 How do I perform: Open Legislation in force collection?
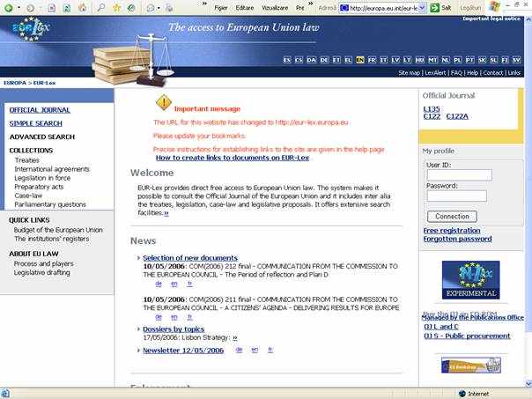[42, 178]
